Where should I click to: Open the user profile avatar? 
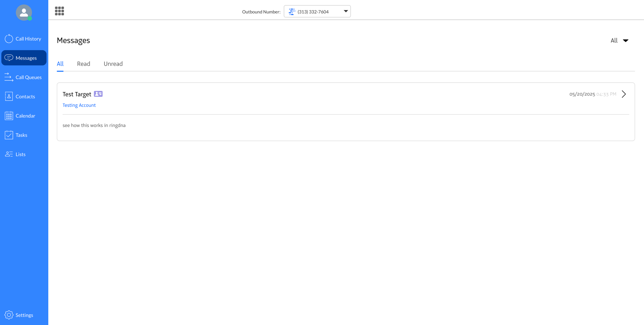click(24, 12)
